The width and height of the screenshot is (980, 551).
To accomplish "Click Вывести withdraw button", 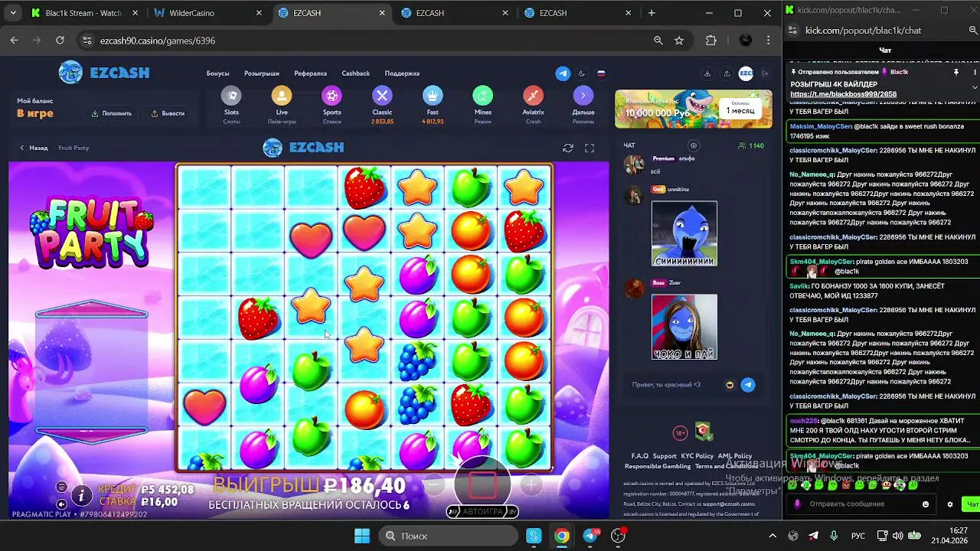I will click(168, 113).
